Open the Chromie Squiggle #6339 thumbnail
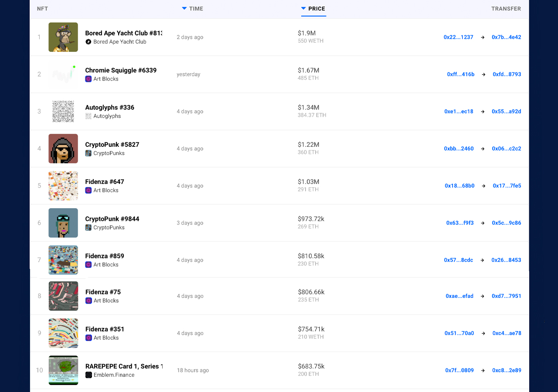 (x=63, y=74)
